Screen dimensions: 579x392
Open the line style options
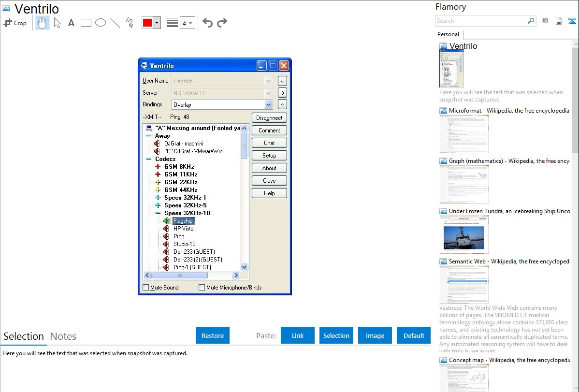[172, 23]
